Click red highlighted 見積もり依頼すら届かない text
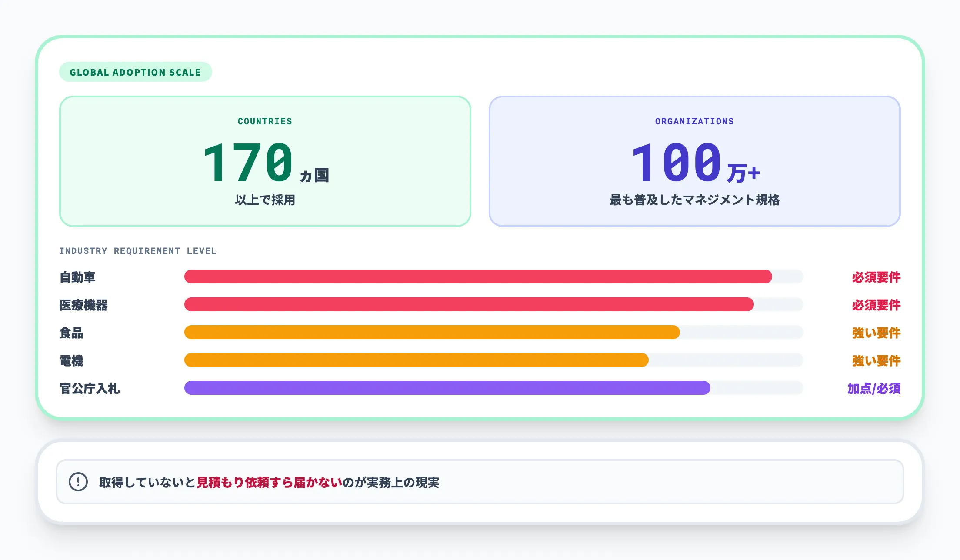 tap(269, 482)
